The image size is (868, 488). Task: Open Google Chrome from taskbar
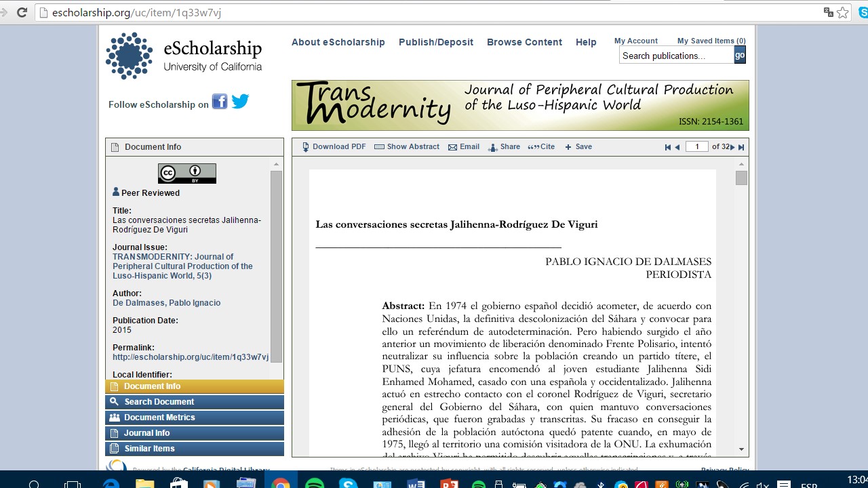coord(279,484)
